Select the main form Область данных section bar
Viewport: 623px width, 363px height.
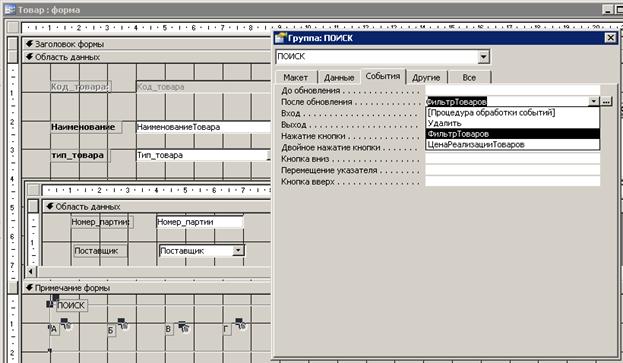coord(146,57)
